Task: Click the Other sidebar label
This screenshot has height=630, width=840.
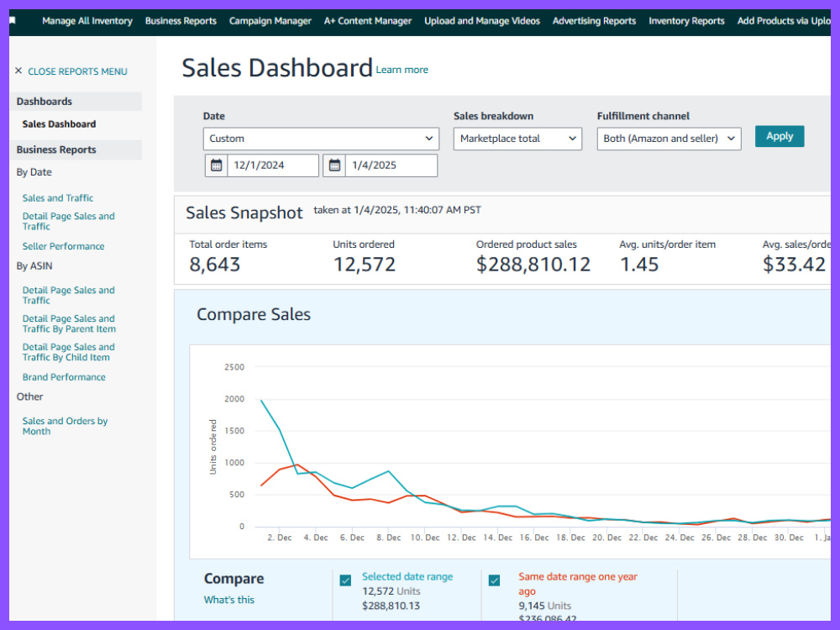Action: click(x=29, y=396)
